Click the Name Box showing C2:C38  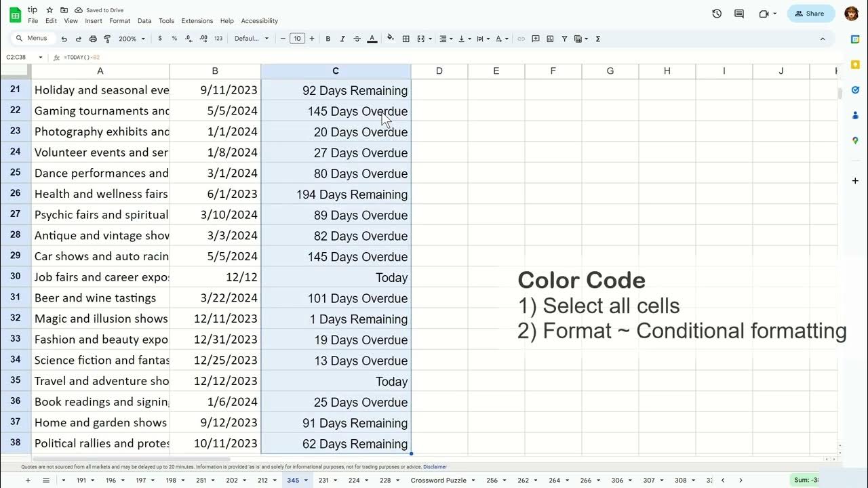(x=18, y=57)
